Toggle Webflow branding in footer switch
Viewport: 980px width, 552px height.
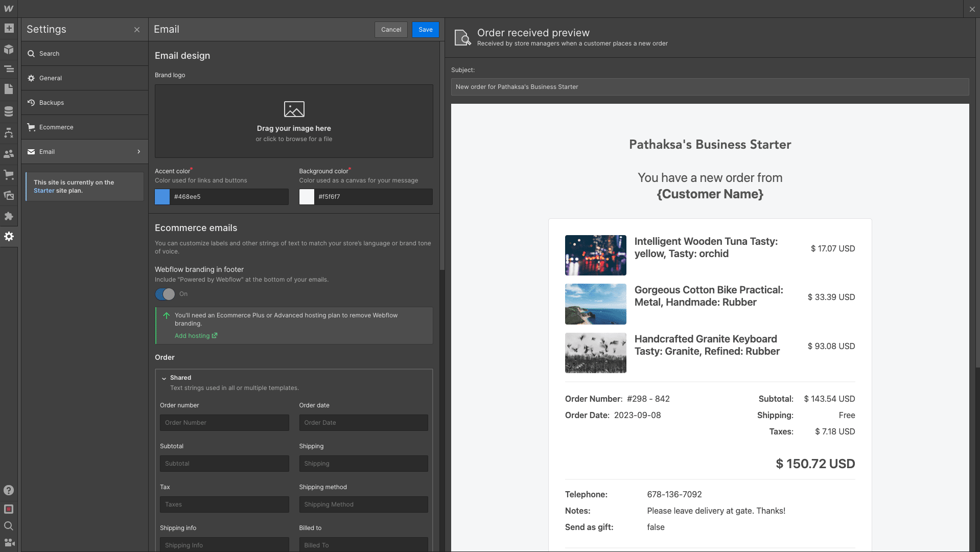(165, 294)
